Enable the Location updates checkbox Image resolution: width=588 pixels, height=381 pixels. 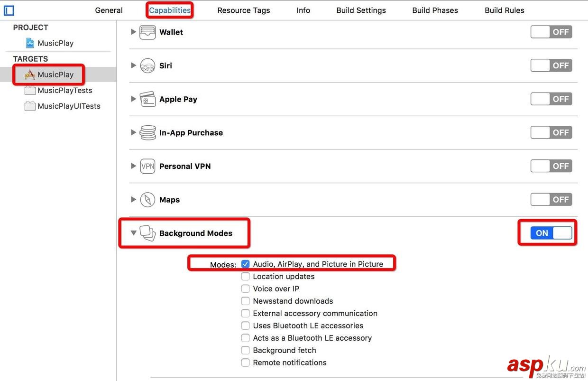(x=245, y=277)
